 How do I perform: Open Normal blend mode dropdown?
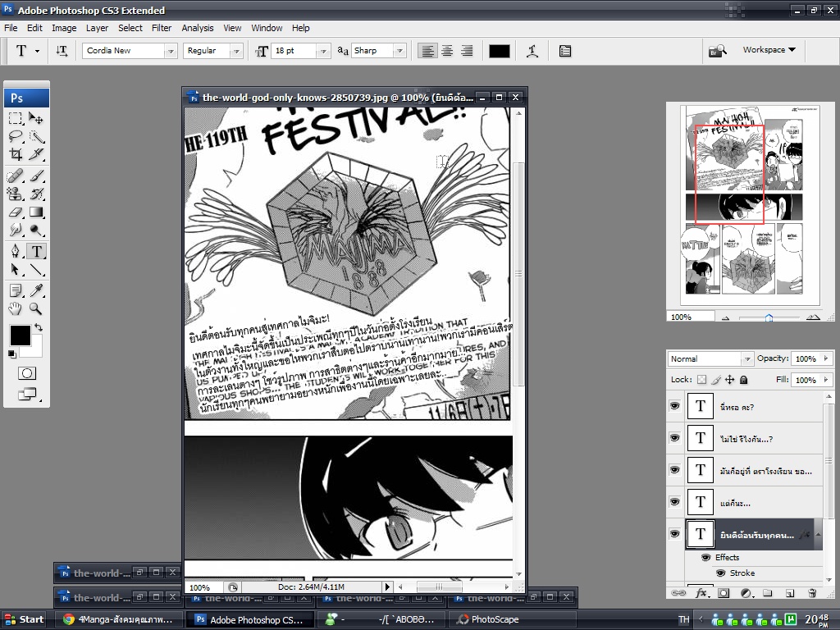click(746, 358)
